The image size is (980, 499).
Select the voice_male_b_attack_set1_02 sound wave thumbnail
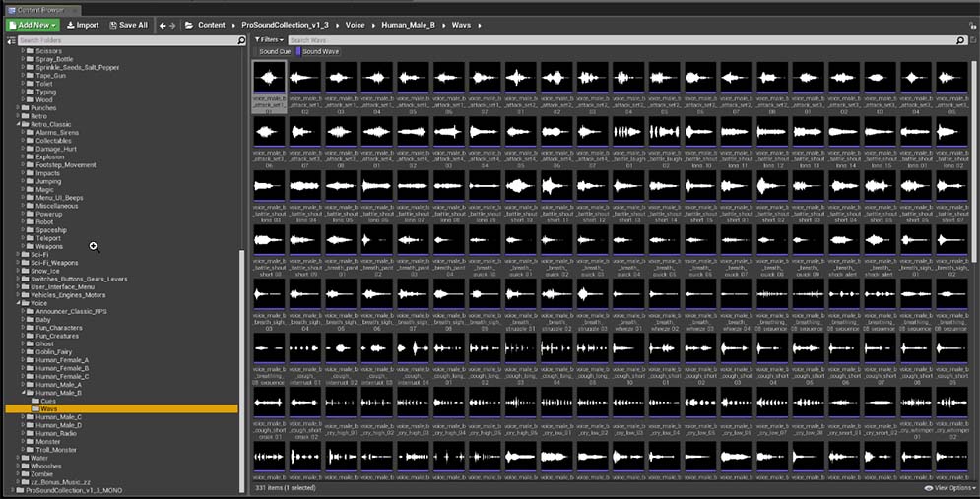click(x=305, y=78)
